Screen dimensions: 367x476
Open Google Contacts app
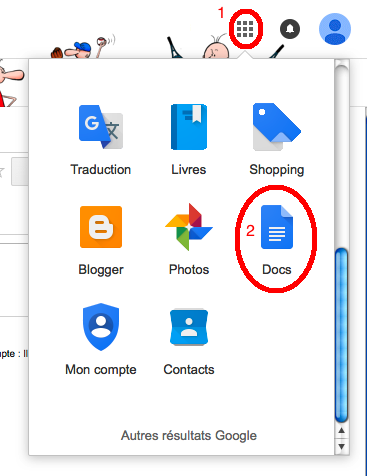pyautogui.click(x=189, y=327)
